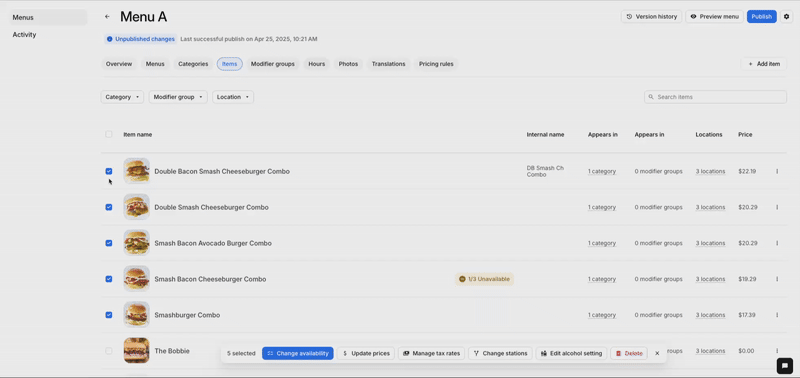Switch to the Menus tab
This screenshot has width=800, height=378.
tap(155, 64)
